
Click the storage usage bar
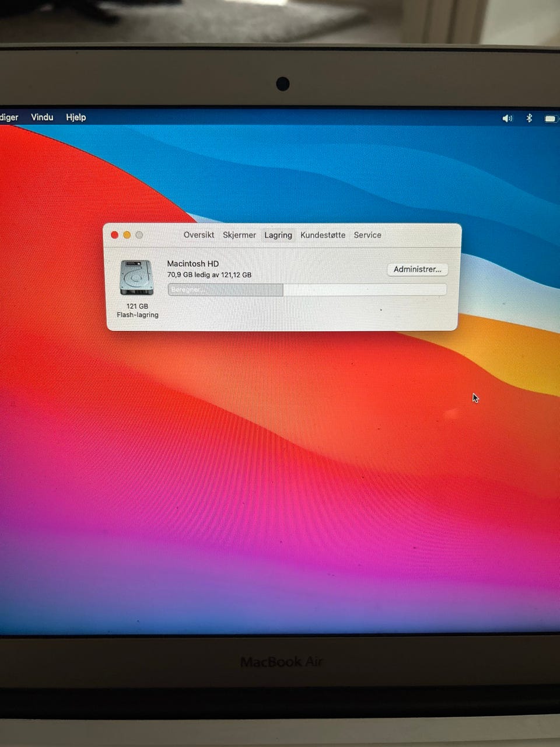(x=307, y=289)
